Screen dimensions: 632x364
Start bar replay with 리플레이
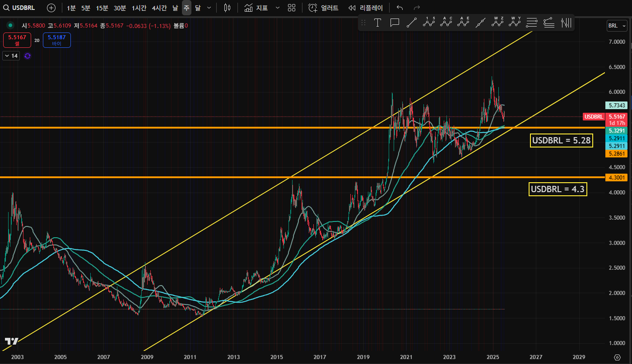366,8
